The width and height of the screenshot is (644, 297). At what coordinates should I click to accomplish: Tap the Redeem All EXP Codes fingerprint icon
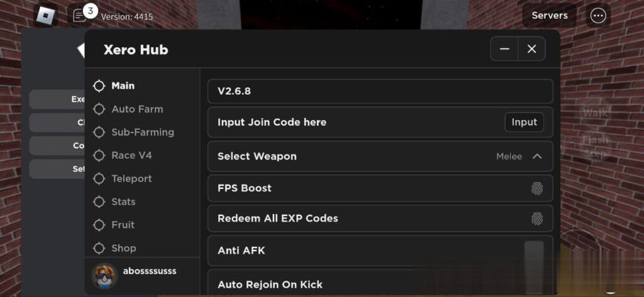point(536,219)
